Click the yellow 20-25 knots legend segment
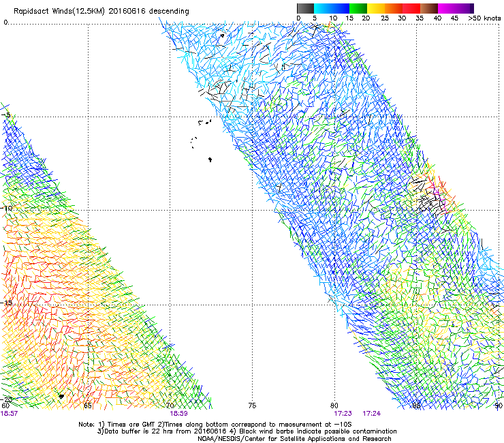This screenshot has height=443, width=504. [x=376, y=8]
